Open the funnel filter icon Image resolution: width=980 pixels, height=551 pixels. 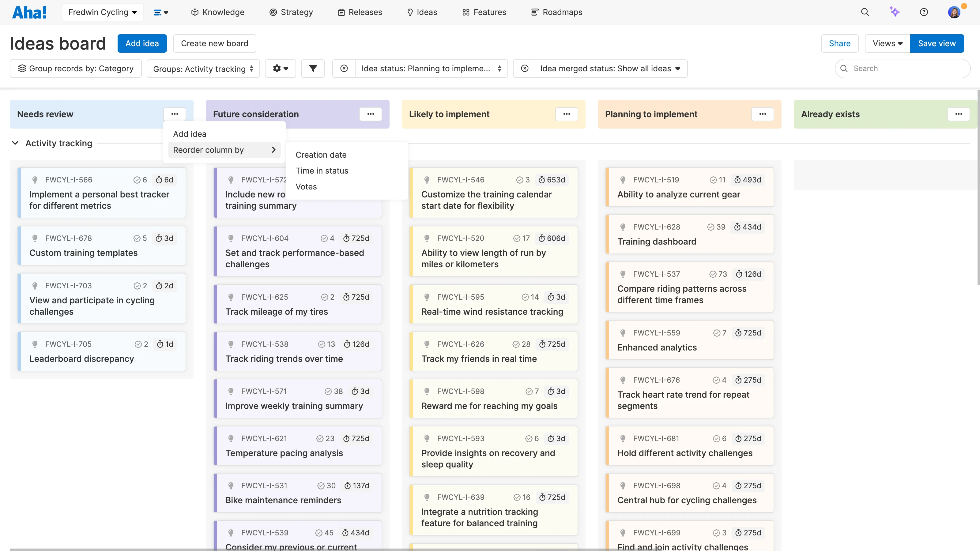point(313,69)
